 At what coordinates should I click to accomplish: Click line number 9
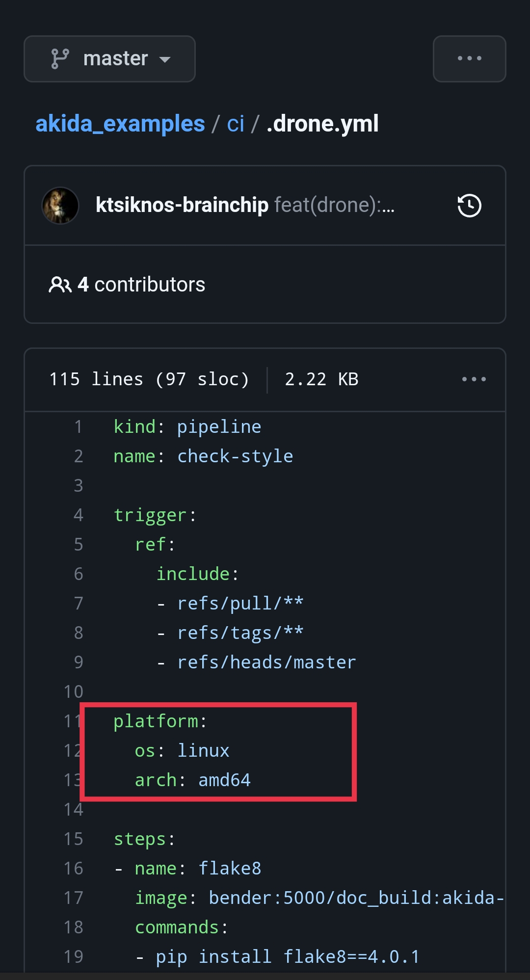coord(78,662)
